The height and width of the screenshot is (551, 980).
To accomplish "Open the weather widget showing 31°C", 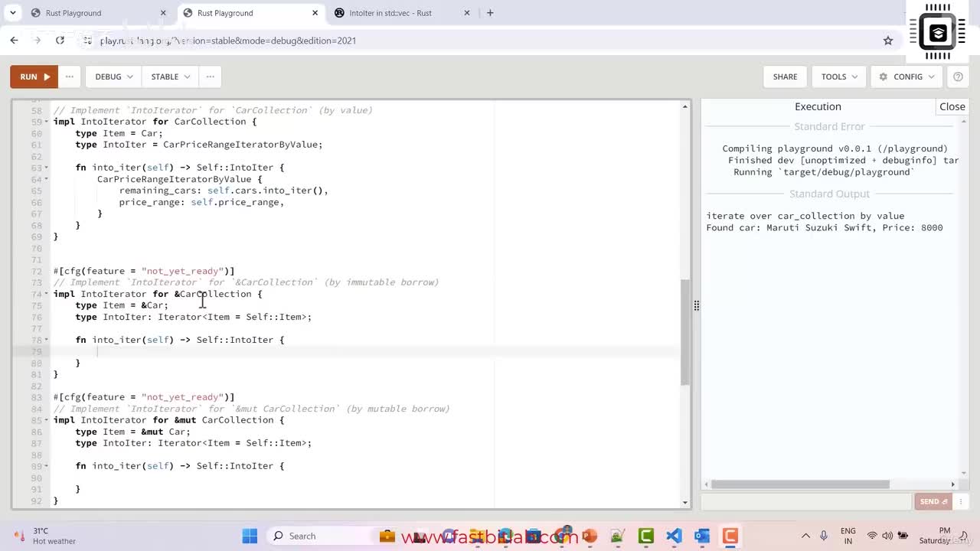I will 45,536.
